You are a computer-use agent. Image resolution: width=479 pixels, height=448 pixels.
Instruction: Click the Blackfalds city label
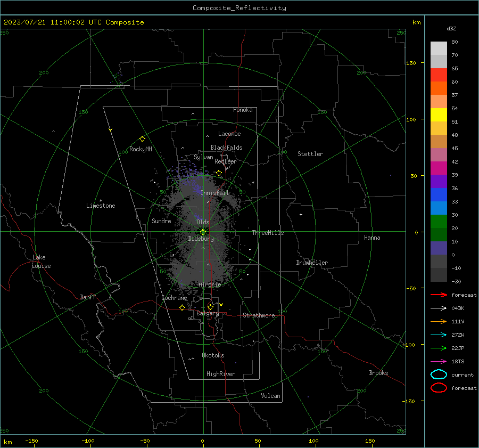coord(226,148)
